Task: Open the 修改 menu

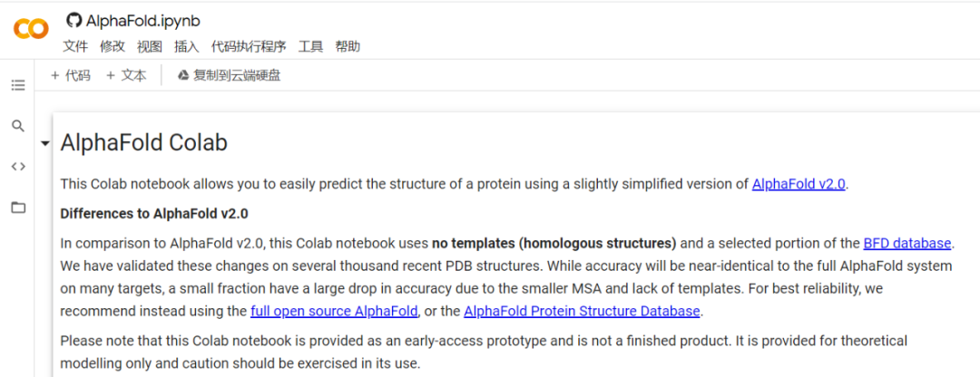Action: [113, 47]
